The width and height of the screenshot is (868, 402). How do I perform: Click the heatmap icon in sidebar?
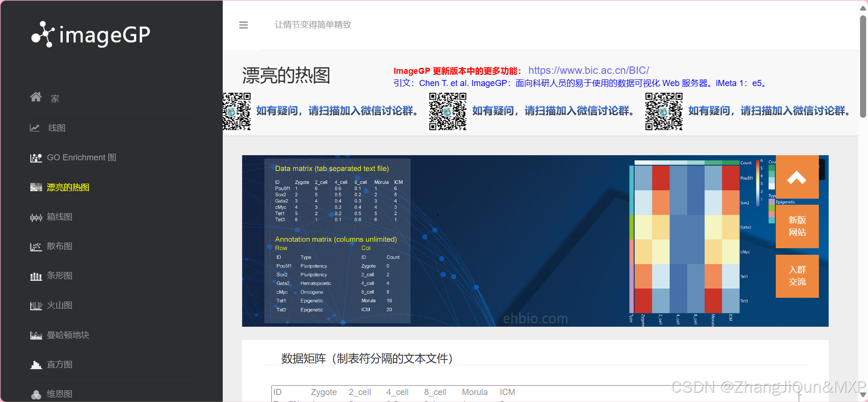point(36,187)
